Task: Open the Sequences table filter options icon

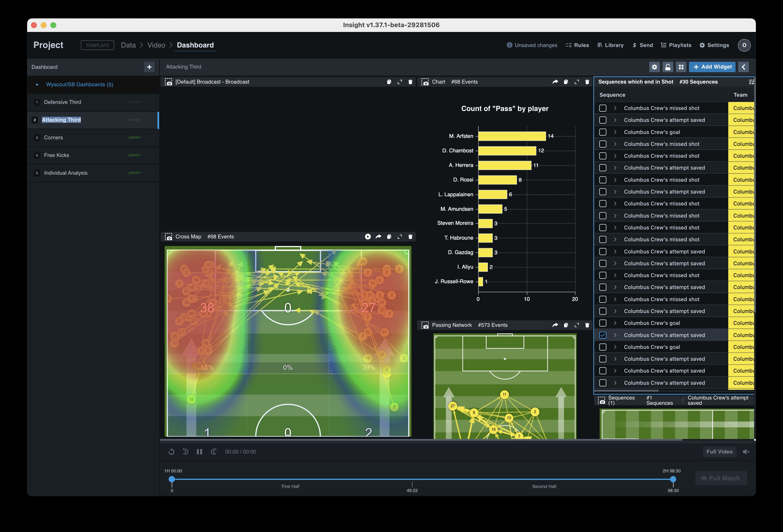Action: (751, 82)
